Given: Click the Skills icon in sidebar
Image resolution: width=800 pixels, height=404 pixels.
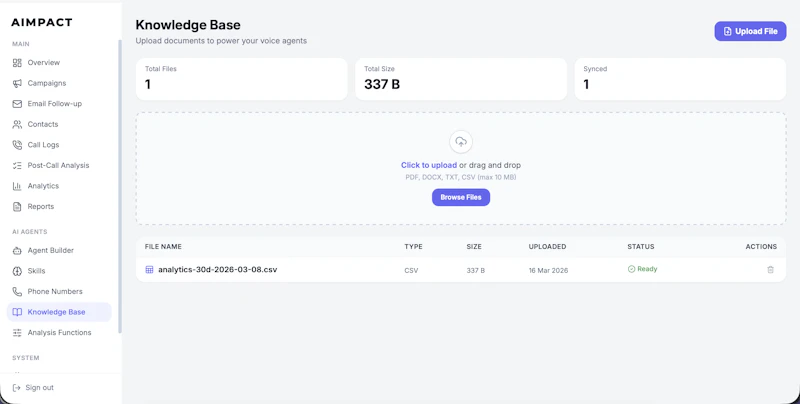Looking at the screenshot, I should pyautogui.click(x=17, y=271).
